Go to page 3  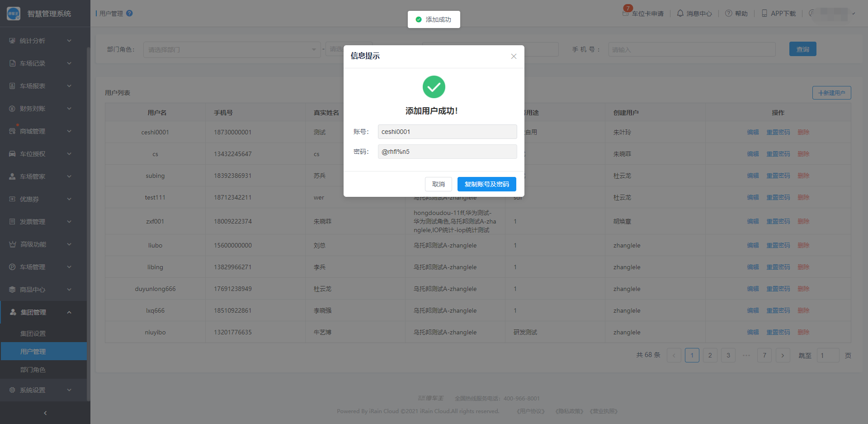coord(728,355)
